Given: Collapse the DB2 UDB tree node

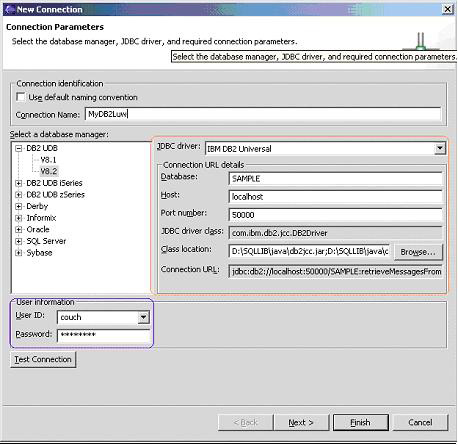Looking at the screenshot, I should click(19, 148).
